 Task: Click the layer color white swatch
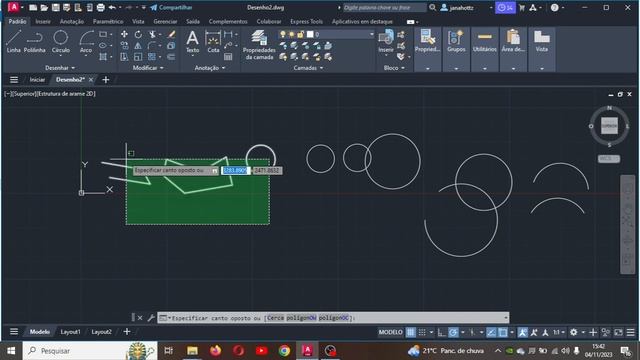point(310,34)
